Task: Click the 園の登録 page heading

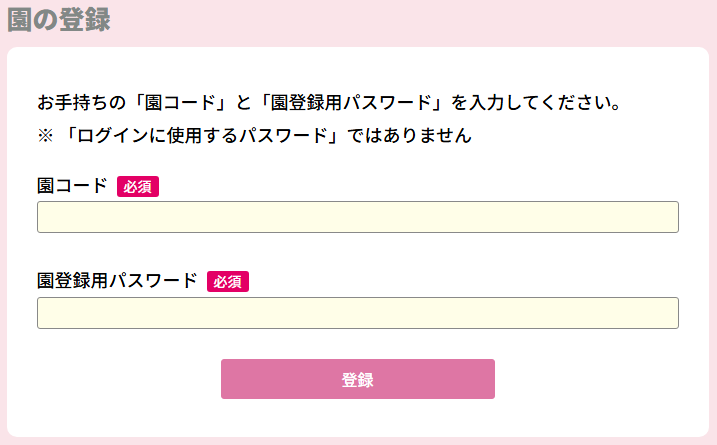Action: tap(59, 20)
